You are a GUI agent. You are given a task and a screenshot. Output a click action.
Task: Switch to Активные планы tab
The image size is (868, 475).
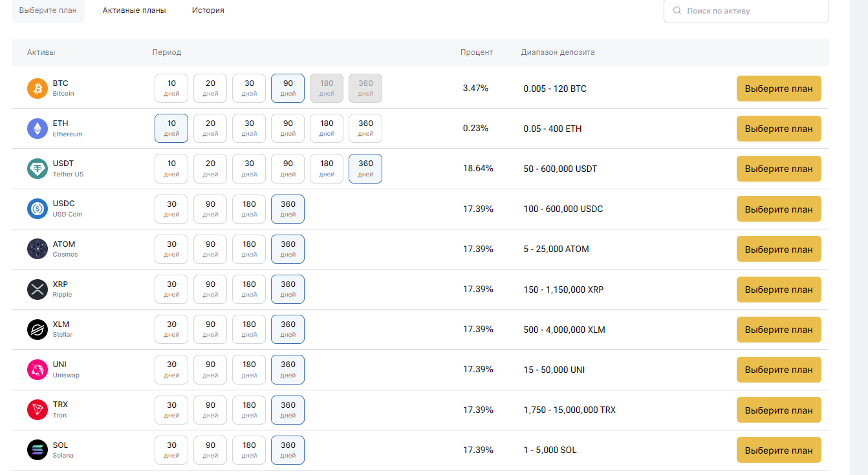click(x=134, y=11)
